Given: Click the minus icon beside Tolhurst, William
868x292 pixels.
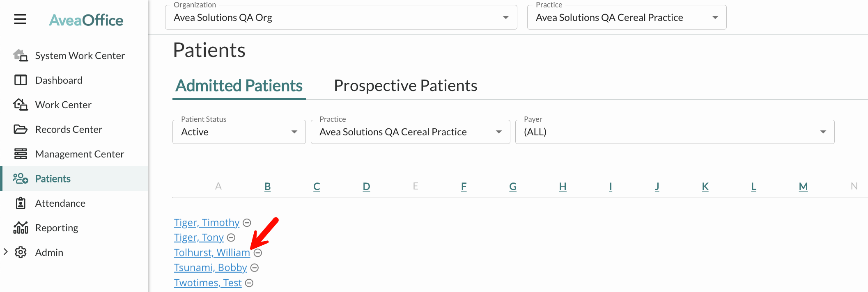Looking at the screenshot, I should 258,253.
